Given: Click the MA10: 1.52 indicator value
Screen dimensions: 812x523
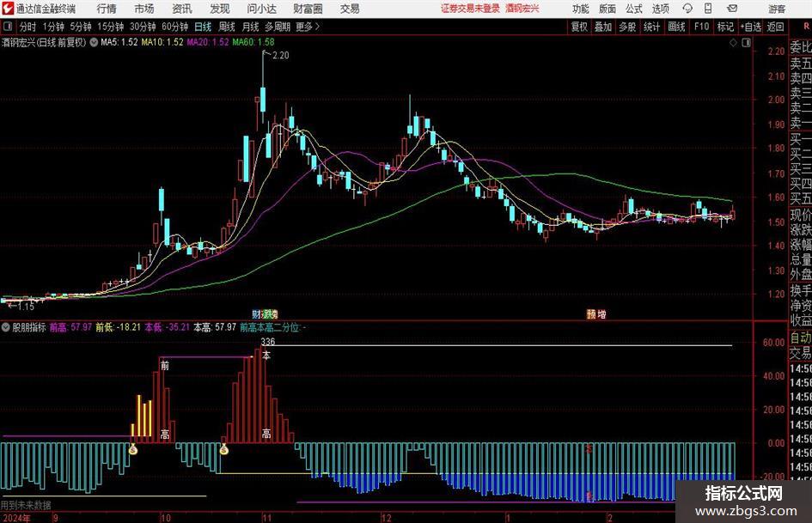Looking at the screenshot, I should (x=162, y=42).
